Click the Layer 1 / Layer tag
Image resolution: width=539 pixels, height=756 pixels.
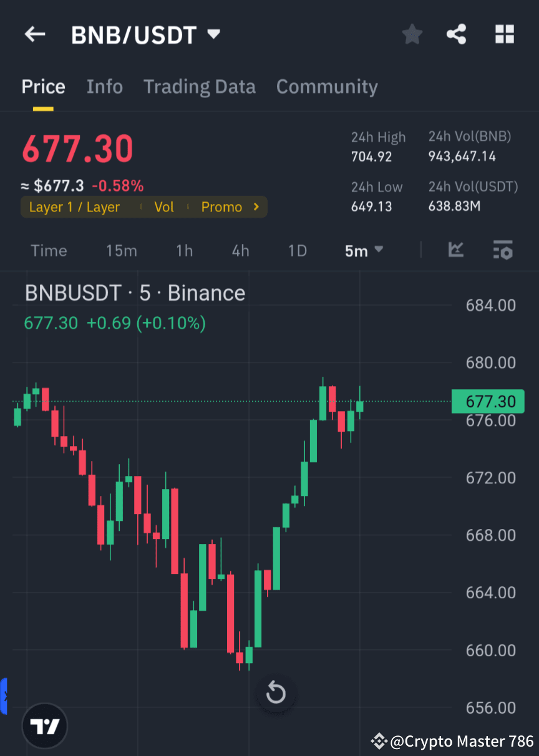coord(75,206)
